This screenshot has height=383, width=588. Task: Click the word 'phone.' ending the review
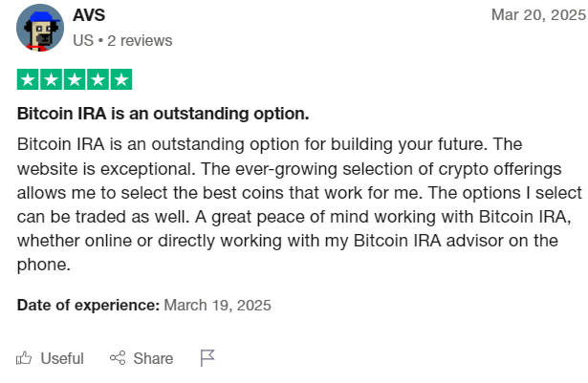44,265
